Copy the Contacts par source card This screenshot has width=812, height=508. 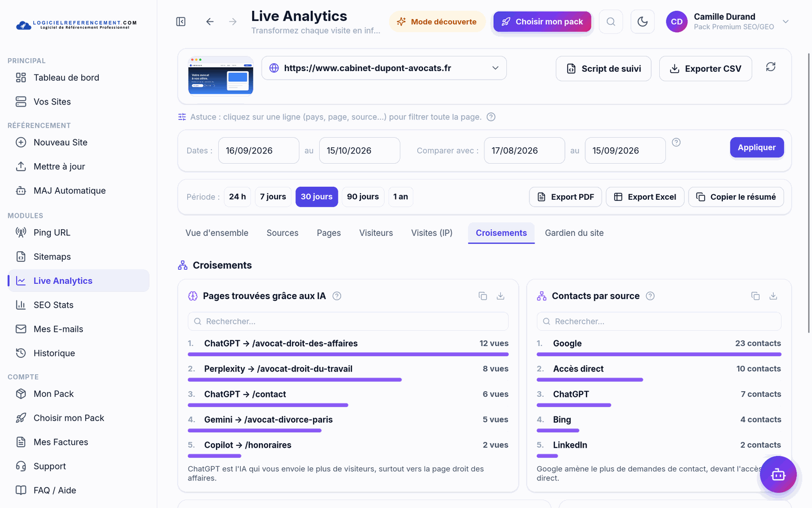756,296
